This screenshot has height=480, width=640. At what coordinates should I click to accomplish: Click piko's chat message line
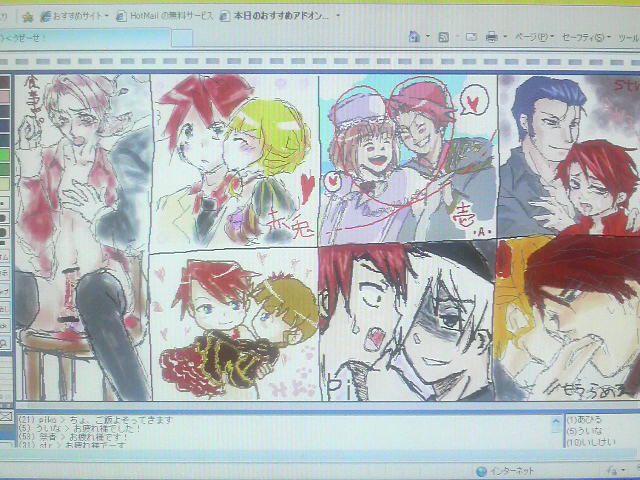pyautogui.click(x=96, y=420)
